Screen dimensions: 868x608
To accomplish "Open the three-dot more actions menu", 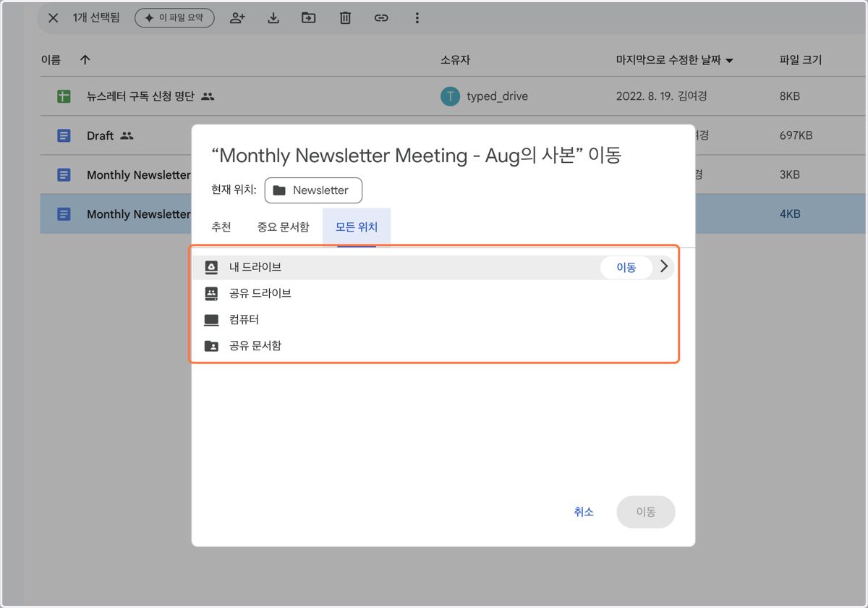I will pyautogui.click(x=417, y=18).
